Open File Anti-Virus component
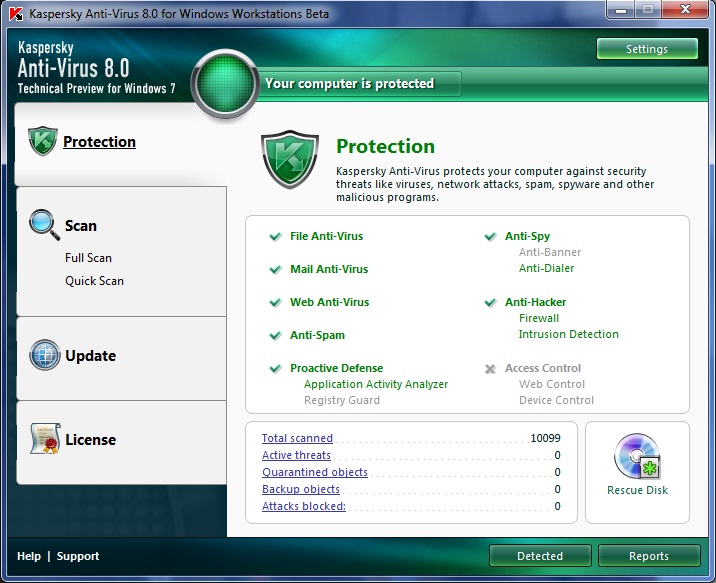This screenshot has width=716, height=583. (x=326, y=236)
